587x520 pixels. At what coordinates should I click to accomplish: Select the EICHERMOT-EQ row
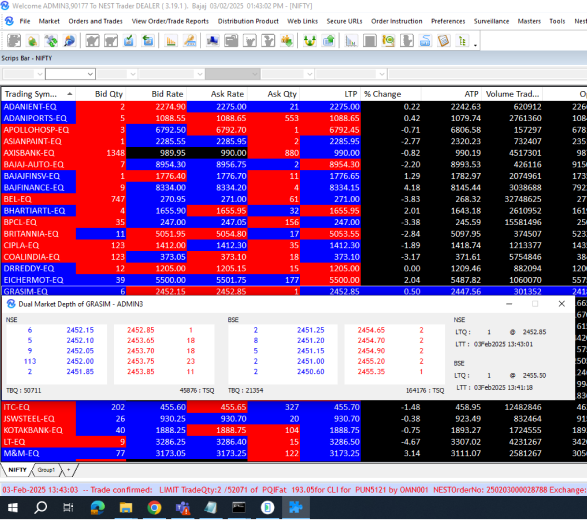(x=294, y=280)
